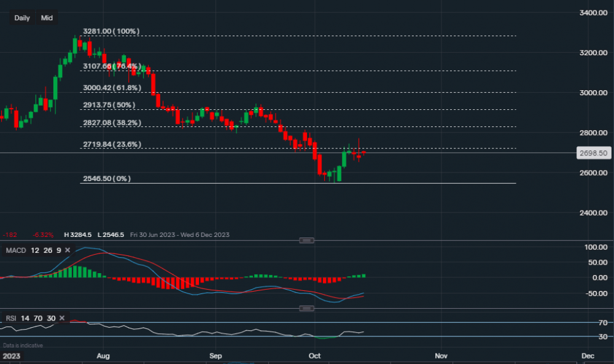The image size is (614, 364).
Task: Close the MACD indicator panel
Action: pos(68,250)
